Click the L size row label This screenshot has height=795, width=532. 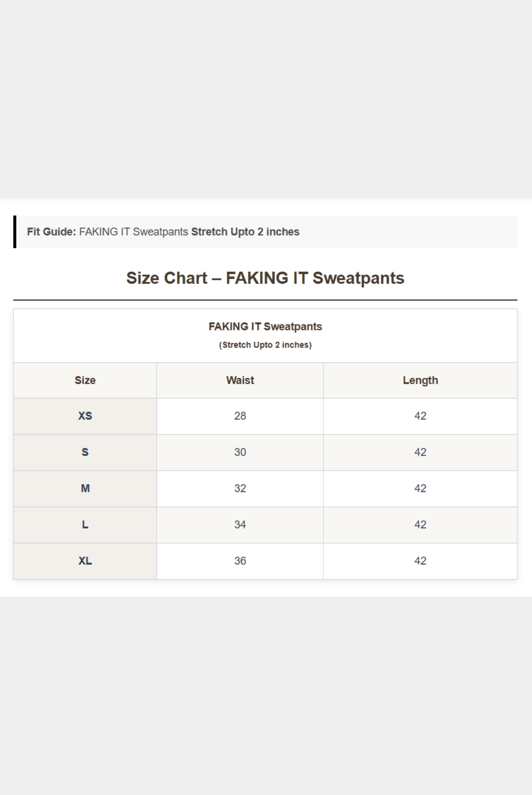click(x=85, y=525)
